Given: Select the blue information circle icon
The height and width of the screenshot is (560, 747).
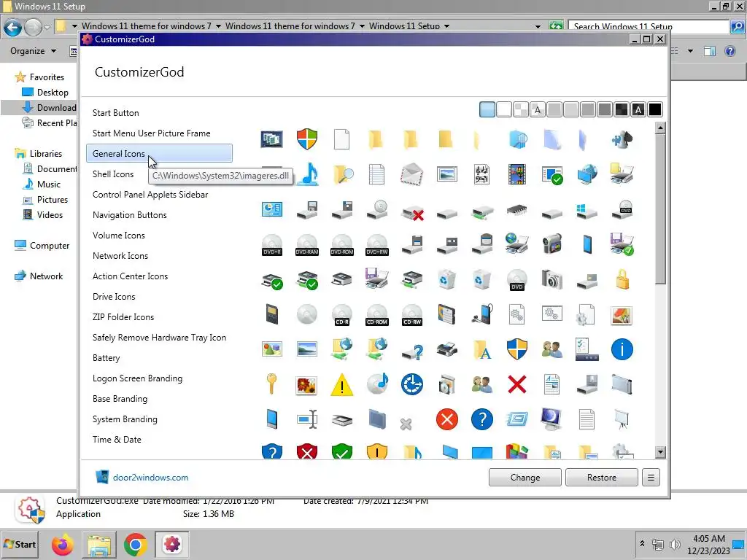Looking at the screenshot, I should coord(622,349).
